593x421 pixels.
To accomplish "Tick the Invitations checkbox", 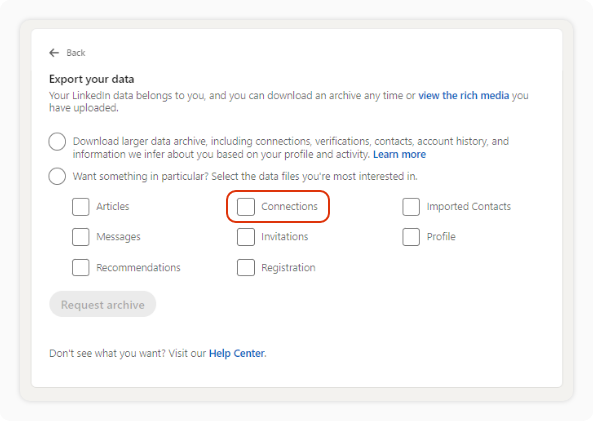I will 246,237.
